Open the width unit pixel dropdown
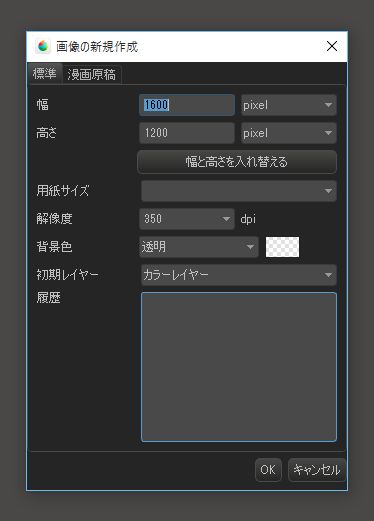 point(289,105)
